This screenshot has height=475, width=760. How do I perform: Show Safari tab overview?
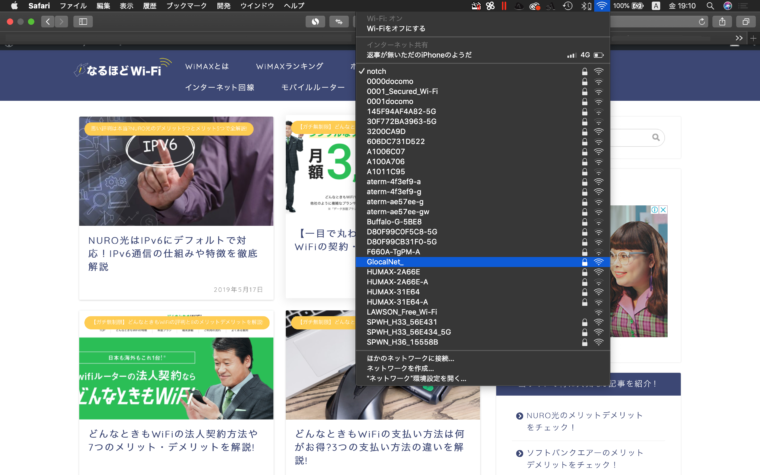pyautogui.click(x=745, y=21)
